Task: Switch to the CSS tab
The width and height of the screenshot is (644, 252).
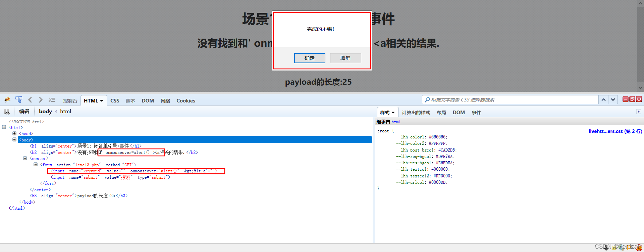Action: click(x=115, y=101)
